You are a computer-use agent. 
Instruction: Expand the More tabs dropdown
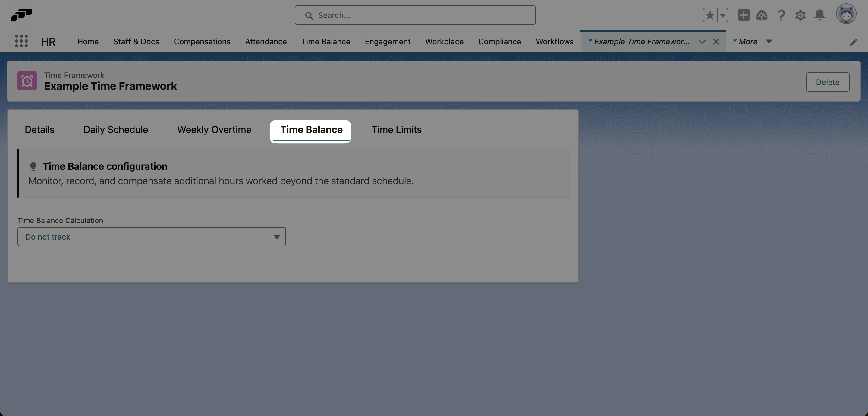[x=769, y=42]
